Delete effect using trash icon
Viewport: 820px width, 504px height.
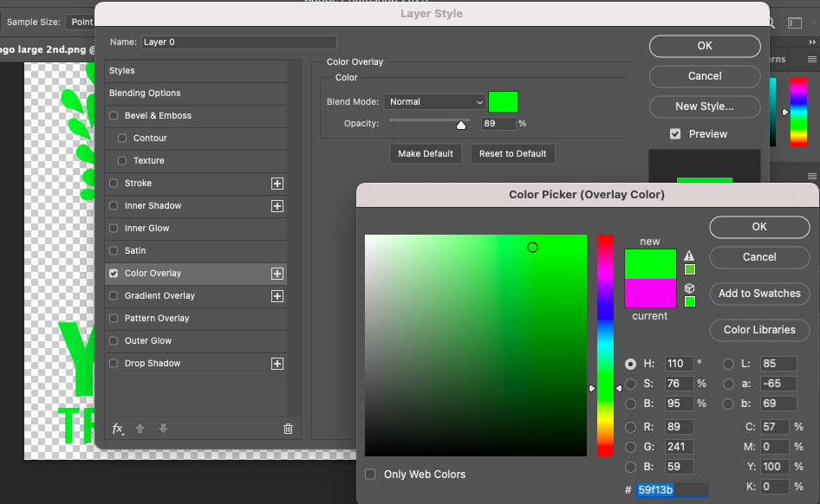tap(288, 429)
